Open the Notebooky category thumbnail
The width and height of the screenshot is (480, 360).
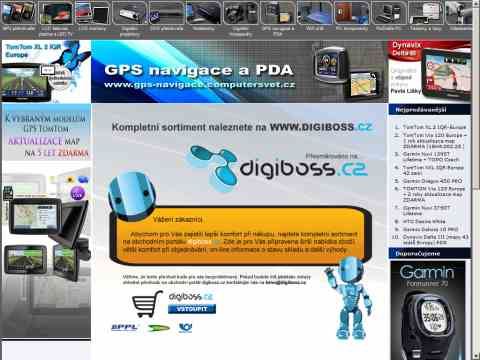tap(203, 13)
